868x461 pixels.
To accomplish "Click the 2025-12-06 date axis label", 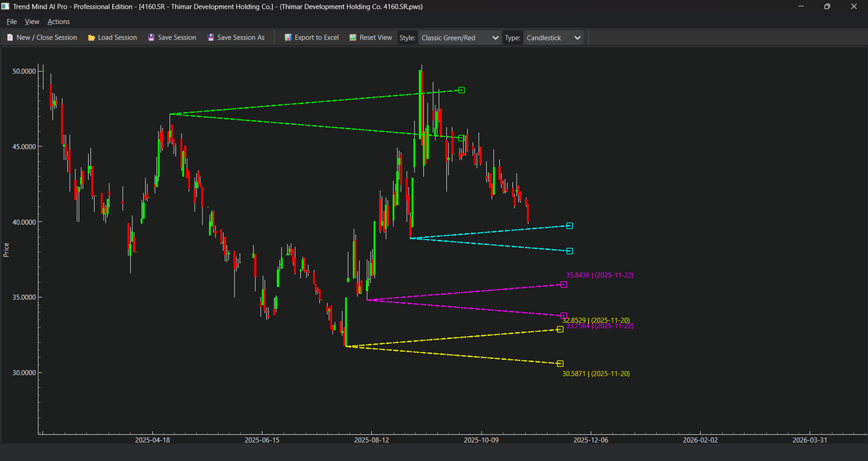I will pos(591,439).
